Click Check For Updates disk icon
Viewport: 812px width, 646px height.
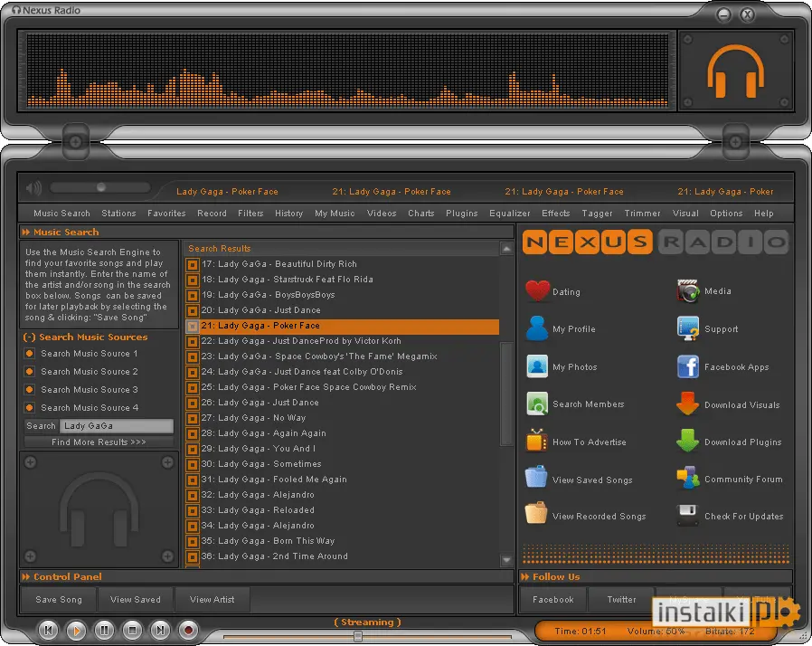(688, 516)
